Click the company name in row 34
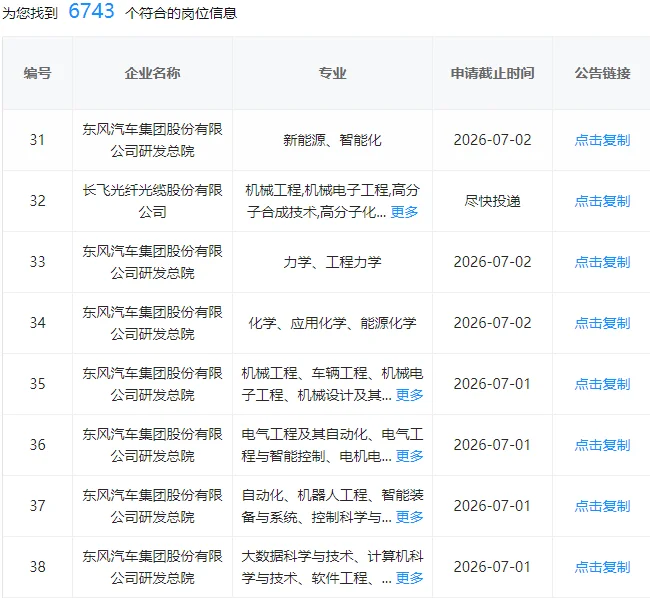The image size is (650, 598). click(x=153, y=323)
